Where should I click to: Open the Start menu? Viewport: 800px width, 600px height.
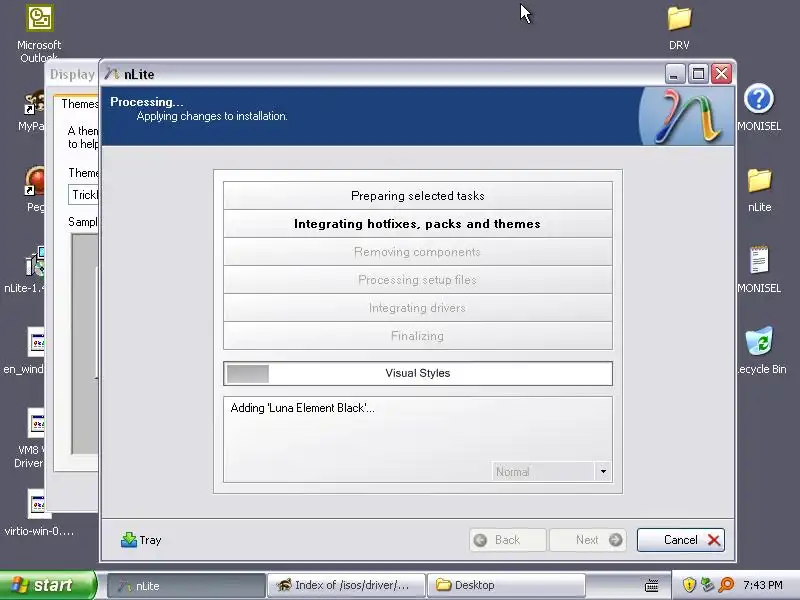pyautogui.click(x=48, y=585)
